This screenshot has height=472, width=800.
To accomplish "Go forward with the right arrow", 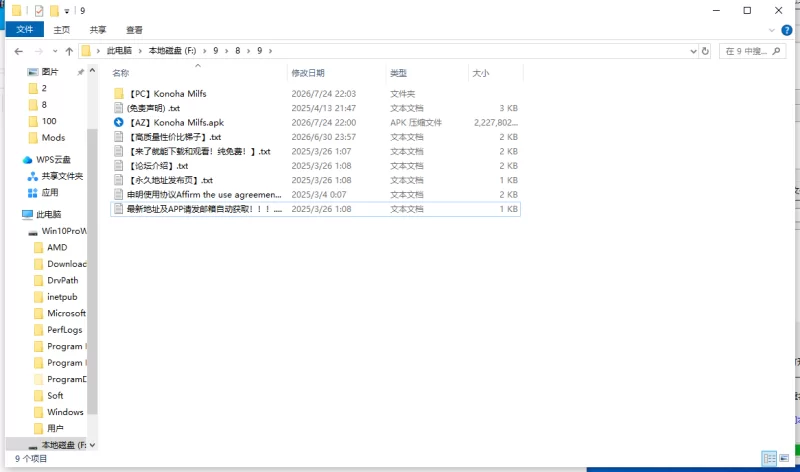I will click(x=38, y=51).
